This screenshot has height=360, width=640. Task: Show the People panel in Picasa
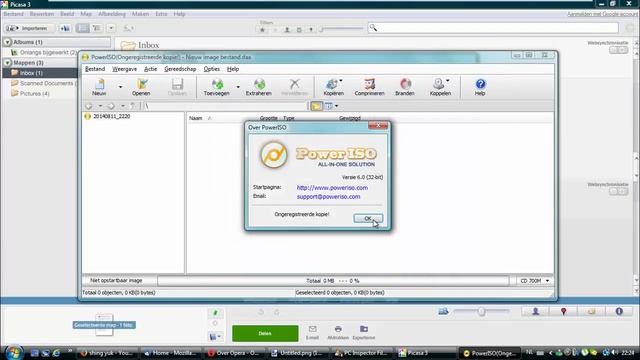[536, 311]
